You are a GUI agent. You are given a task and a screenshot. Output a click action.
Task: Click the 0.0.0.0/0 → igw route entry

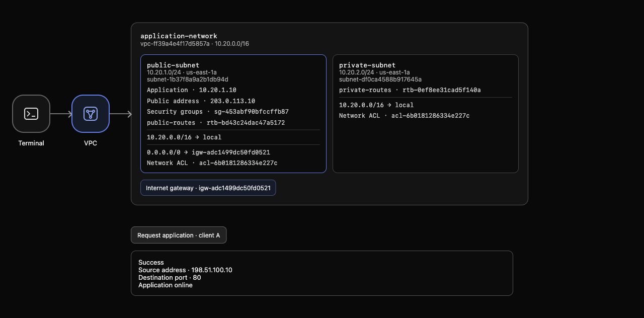click(x=209, y=152)
